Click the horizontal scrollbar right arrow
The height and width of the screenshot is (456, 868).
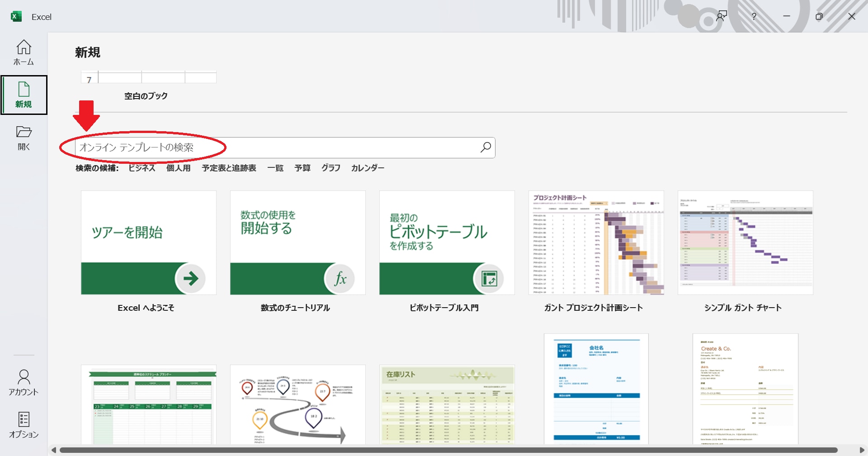tap(862, 450)
